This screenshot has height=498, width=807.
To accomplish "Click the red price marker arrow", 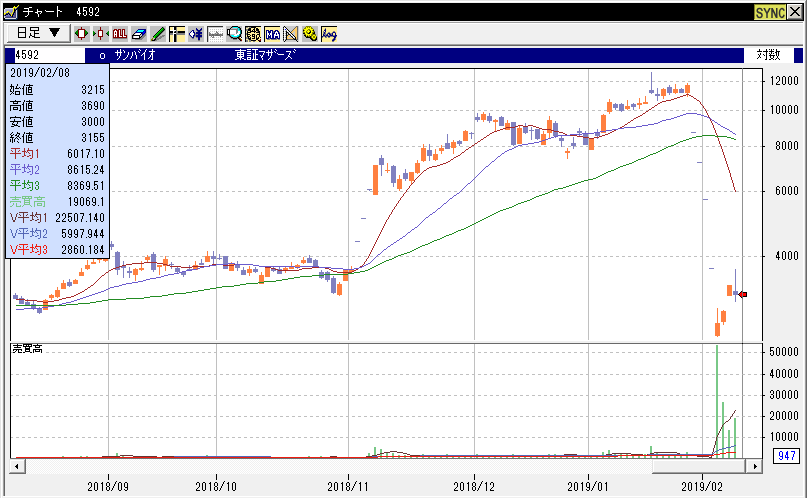I will pyautogui.click(x=743, y=294).
